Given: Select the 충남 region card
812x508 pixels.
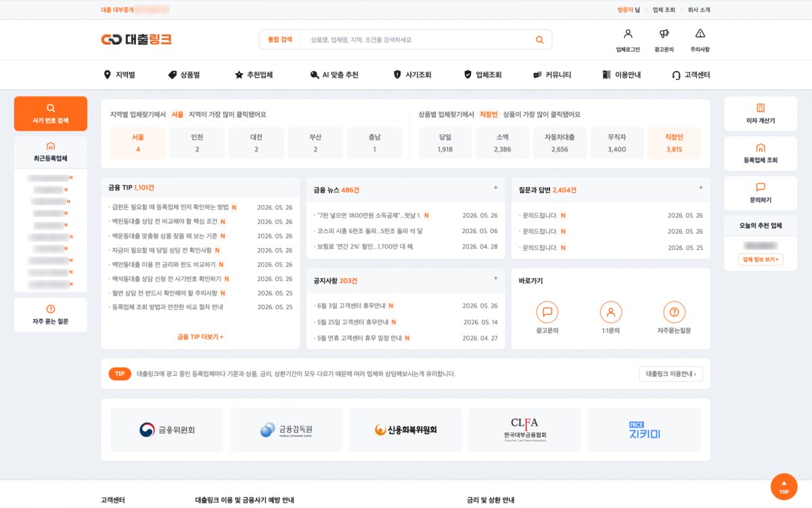Looking at the screenshot, I should pos(374,143).
